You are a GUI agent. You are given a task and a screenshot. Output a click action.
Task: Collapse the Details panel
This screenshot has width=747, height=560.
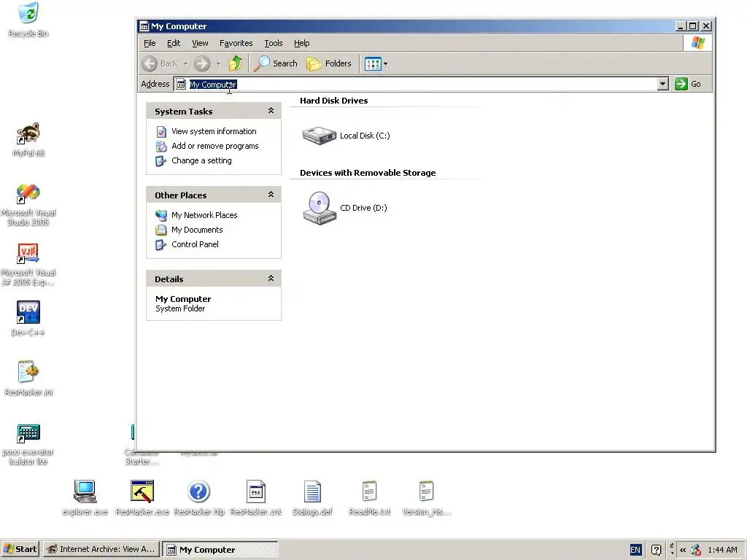click(x=271, y=278)
